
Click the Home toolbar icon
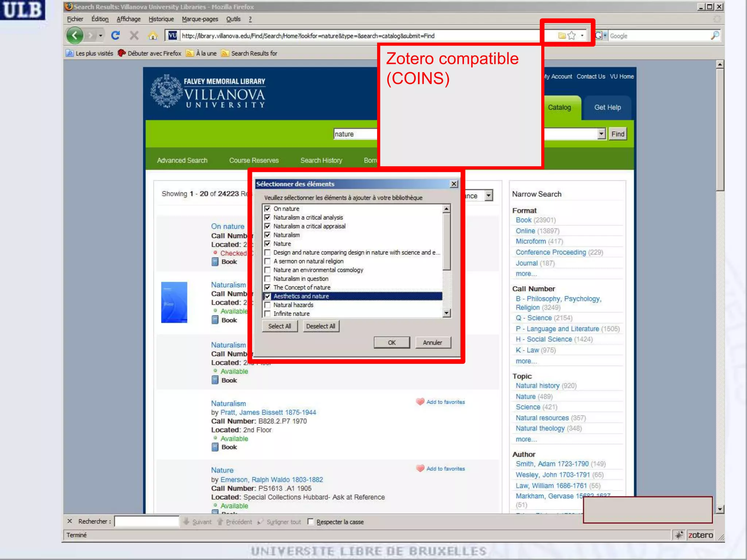tap(153, 36)
